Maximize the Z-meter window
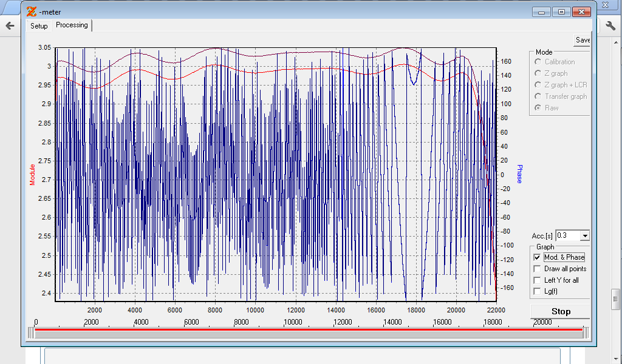The image size is (622, 364). click(561, 12)
